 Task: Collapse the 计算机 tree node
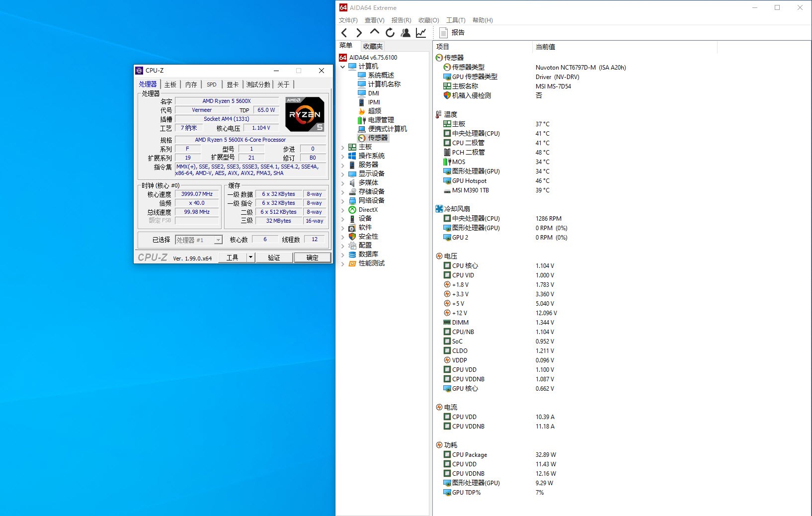(342, 67)
